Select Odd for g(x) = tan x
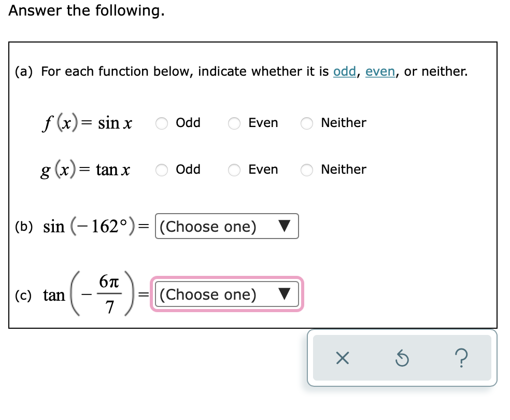The height and width of the screenshot is (420, 510). click(162, 170)
